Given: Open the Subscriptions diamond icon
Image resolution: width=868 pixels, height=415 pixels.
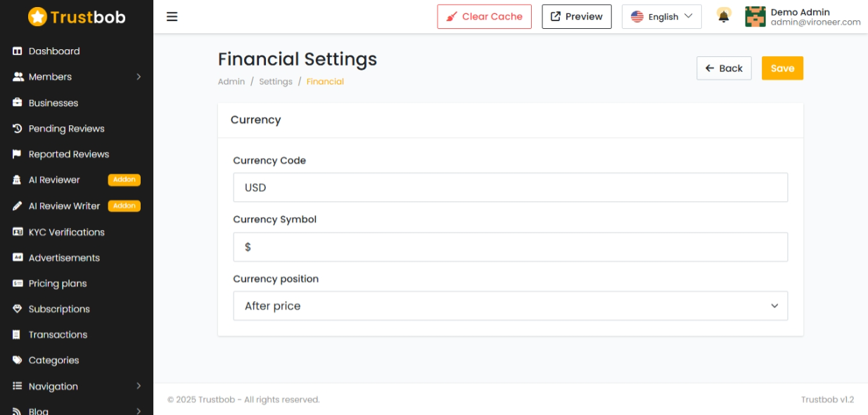Looking at the screenshot, I should point(18,309).
